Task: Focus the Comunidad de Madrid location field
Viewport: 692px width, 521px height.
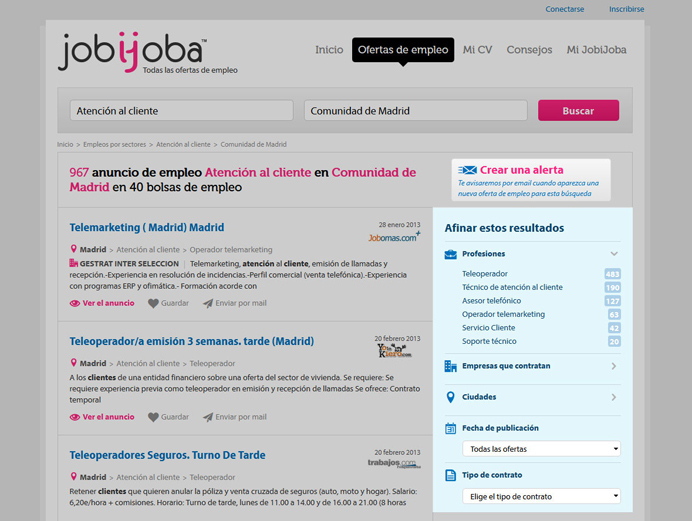Action: (x=416, y=111)
